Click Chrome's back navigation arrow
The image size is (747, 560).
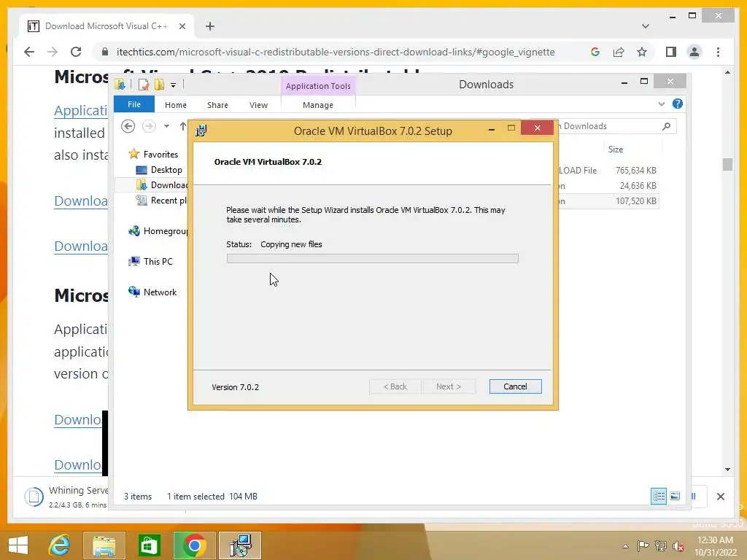click(x=29, y=52)
